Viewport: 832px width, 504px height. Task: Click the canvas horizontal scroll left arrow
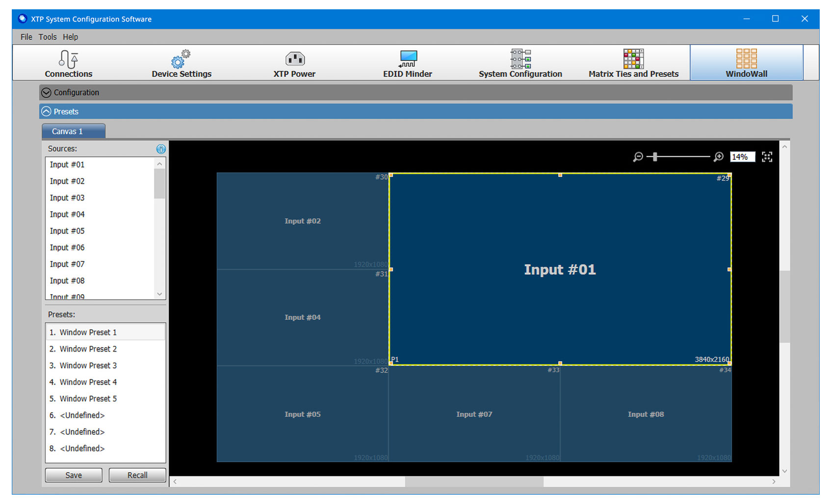click(175, 482)
